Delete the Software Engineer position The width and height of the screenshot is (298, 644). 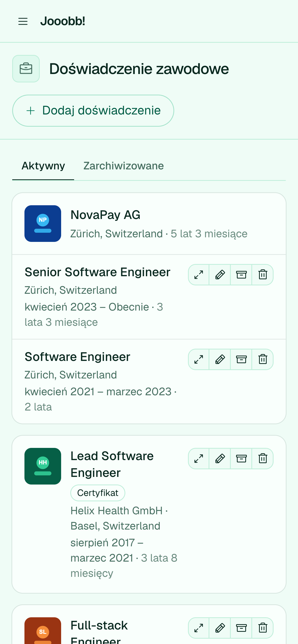[263, 359]
